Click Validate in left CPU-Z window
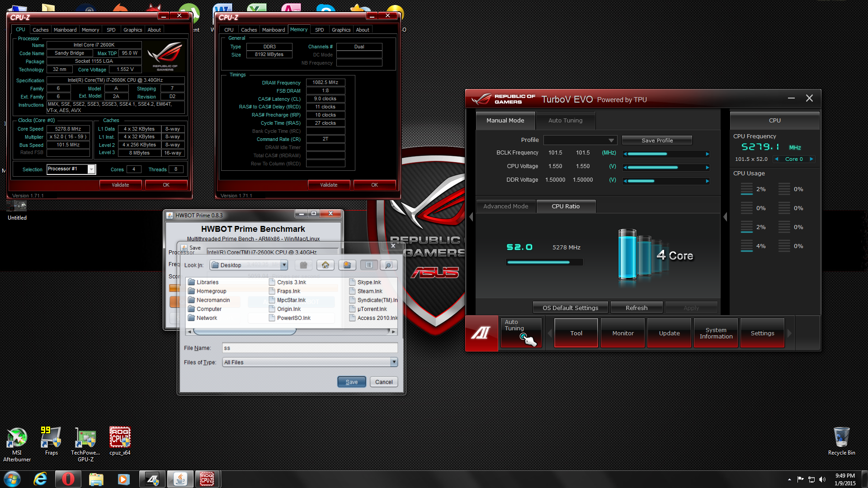Screen dimensions: 868x488 click(x=120, y=185)
